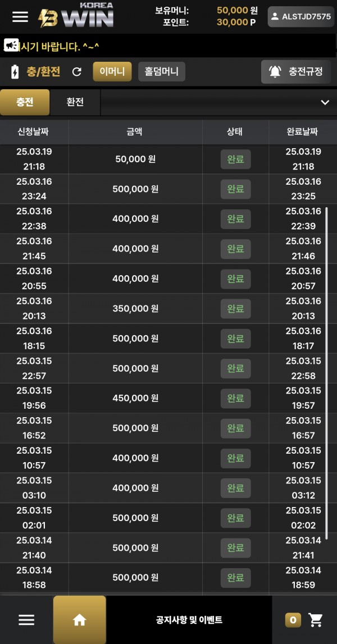The image size is (337, 644).
Task: Open the top hamburger menu
Action: coord(20,17)
